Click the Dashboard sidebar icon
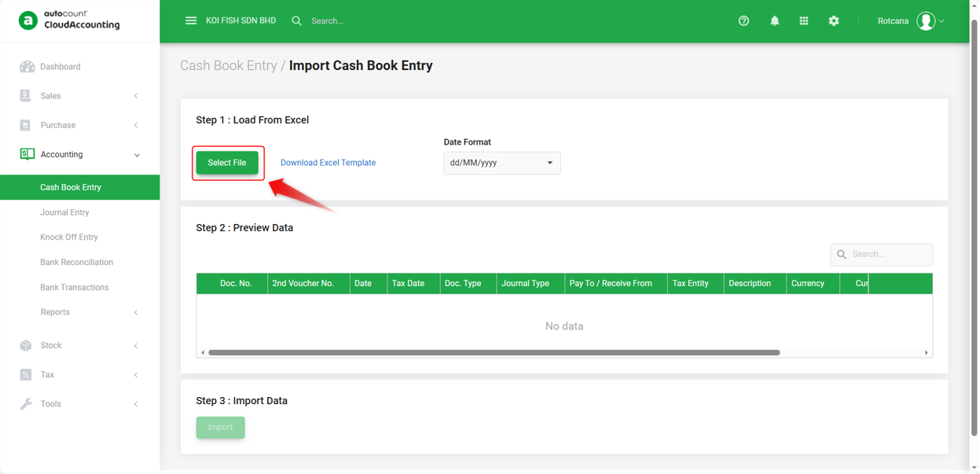980x474 pixels. click(x=27, y=67)
